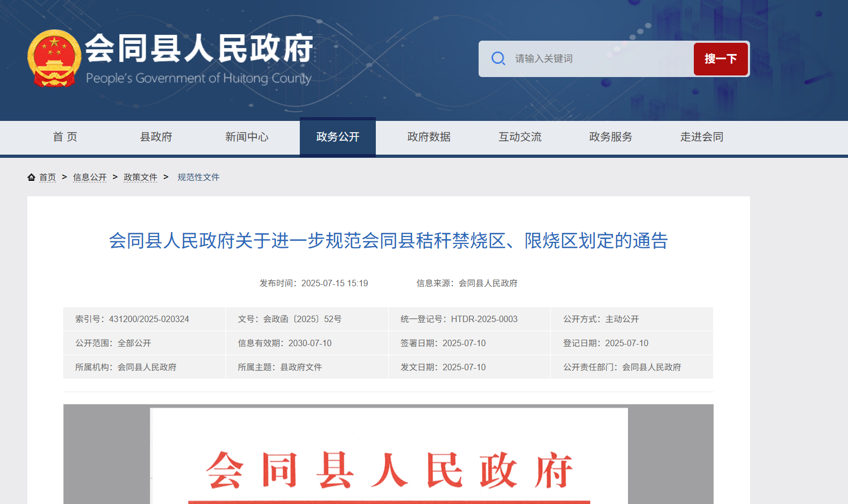The height and width of the screenshot is (504, 848).
Task: Open the 县政府 navigation tab
Action: (x=156, y=137)
